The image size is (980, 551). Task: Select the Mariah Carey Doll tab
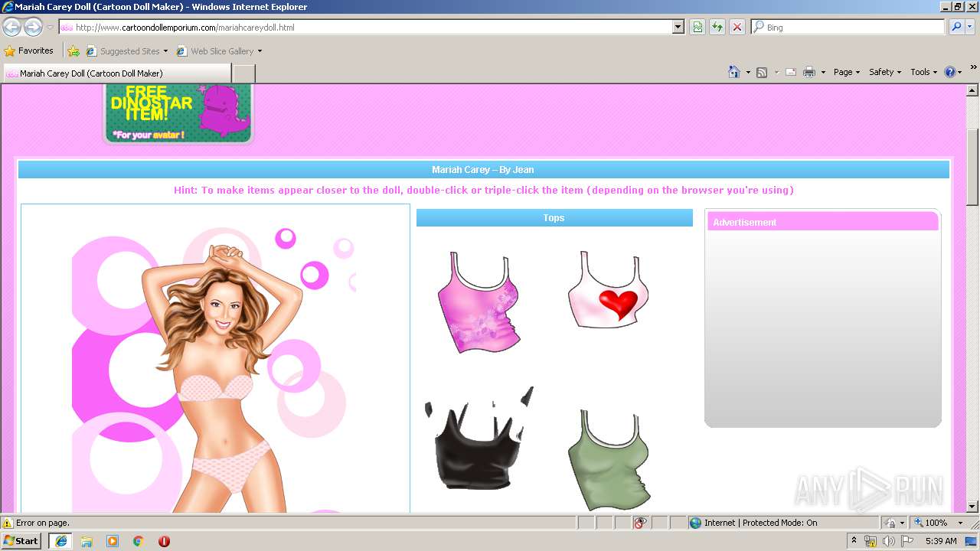117,73
